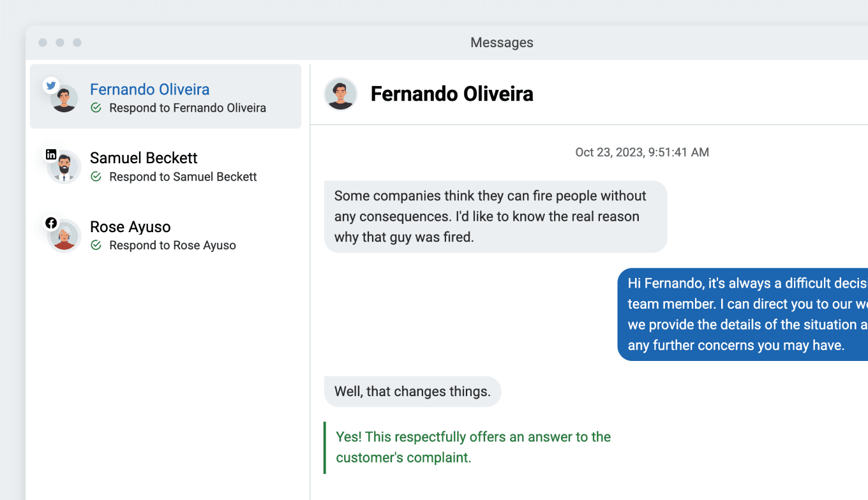The image size is (868, 500).
Task: Click the message about firing people
Action: 495,216
